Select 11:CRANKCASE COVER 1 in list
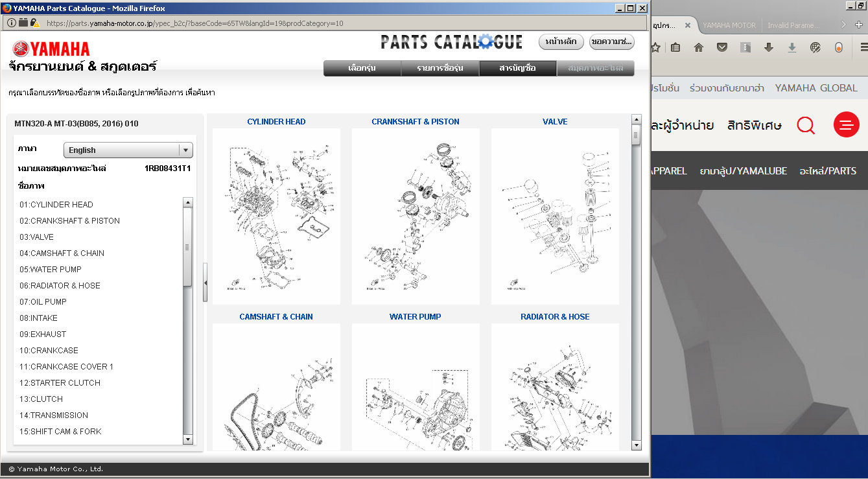Viewport: 868px width, 479px height. pos(100,367)
